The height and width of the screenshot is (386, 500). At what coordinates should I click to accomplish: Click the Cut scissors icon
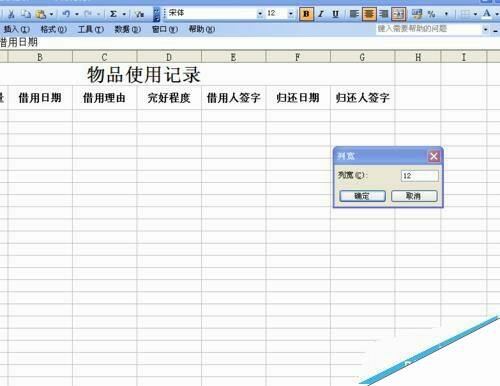tap(11, 14)
